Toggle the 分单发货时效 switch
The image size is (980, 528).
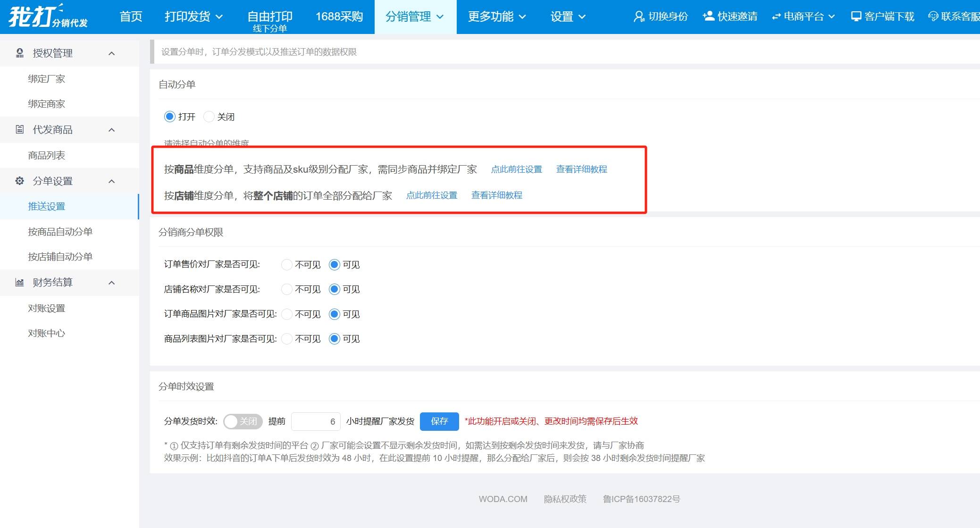[x=243, y=421]
